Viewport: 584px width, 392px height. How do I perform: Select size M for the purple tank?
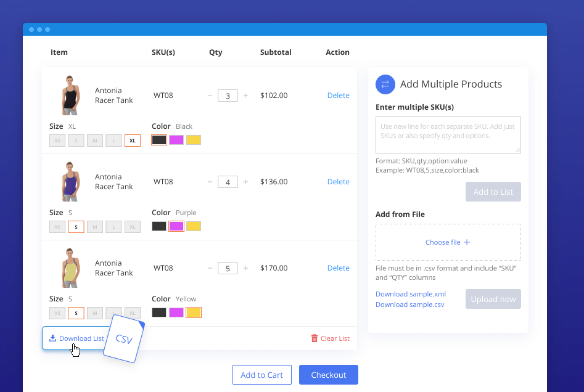[95, 227]
